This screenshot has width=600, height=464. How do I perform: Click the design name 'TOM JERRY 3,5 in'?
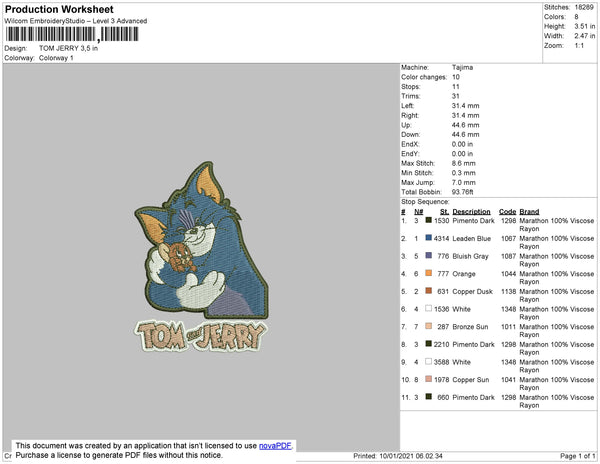pos(68,48)
